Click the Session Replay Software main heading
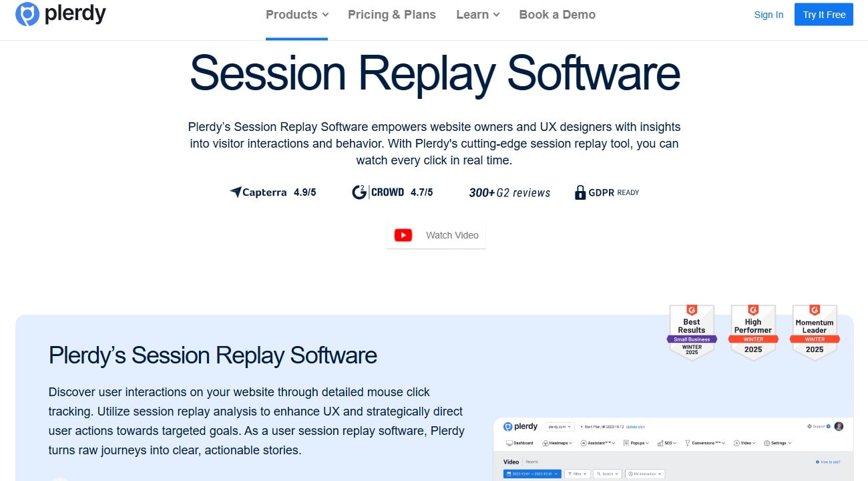Viewport: 868px width, 481px height. coord(435,72)
